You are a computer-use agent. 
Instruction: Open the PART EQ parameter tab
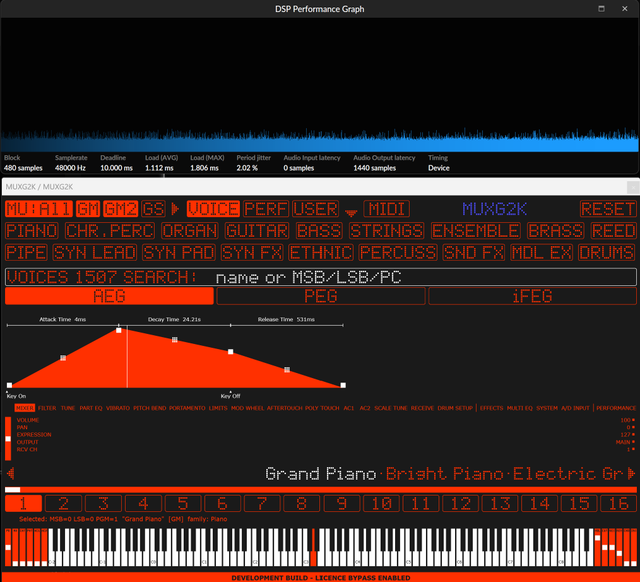[x=91, y=408]
